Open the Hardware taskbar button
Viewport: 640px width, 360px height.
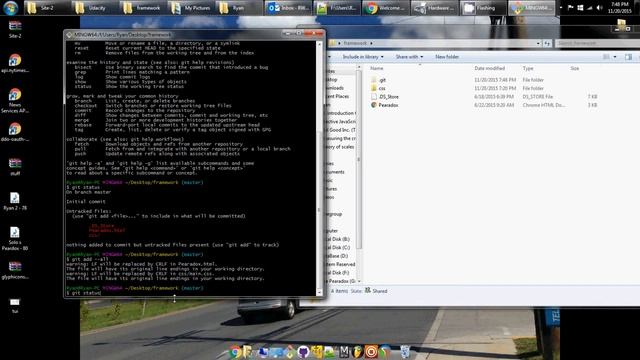(x=434, y=8)
